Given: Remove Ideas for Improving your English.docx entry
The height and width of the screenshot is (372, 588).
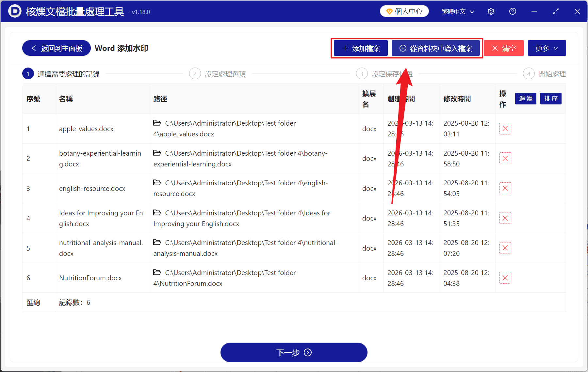Looking at the screenshot, I should pyautogui.click(x=505, y=218).
